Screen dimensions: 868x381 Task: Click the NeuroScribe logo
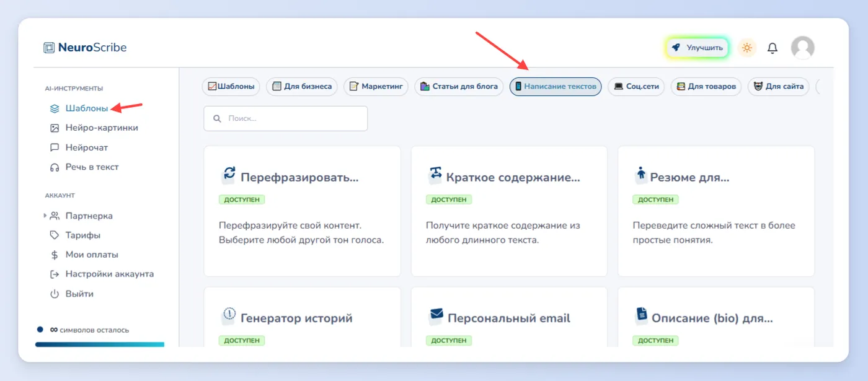pos(86,48)
